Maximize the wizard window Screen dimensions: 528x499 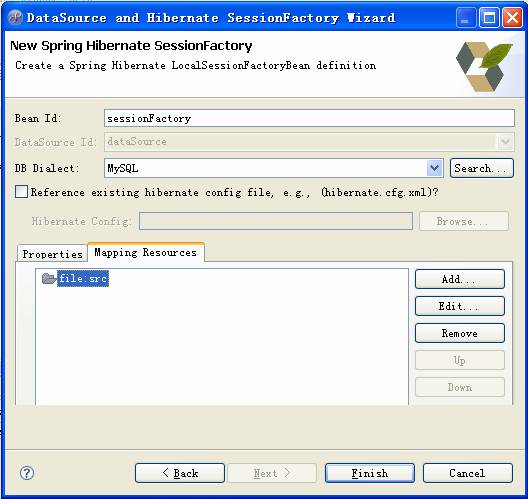489,18
